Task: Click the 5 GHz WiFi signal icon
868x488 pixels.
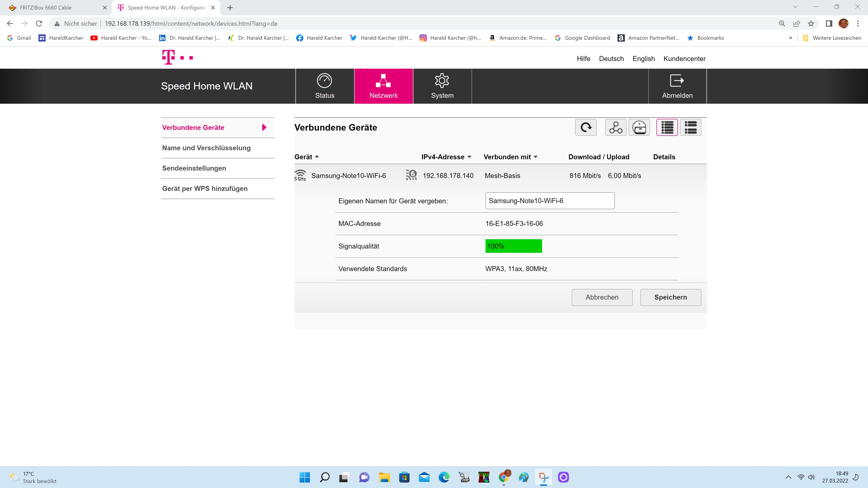Action: [x=300, y=175]
